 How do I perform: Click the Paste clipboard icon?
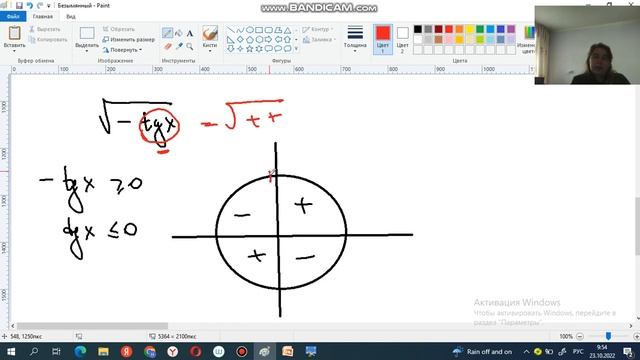(14, 33)
